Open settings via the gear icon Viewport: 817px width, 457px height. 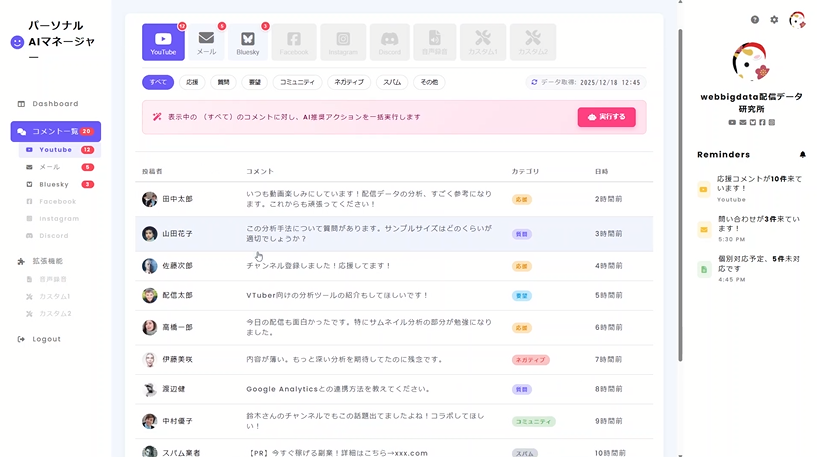(774, 20)
